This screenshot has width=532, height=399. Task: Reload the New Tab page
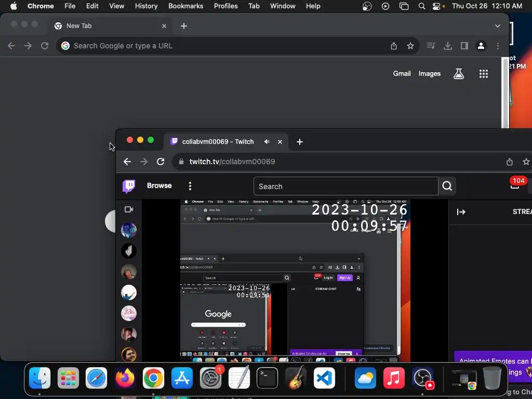(x=45, y=46)
